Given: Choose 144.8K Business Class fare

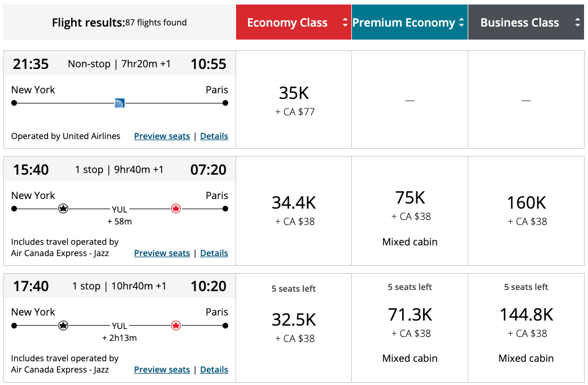Looking at the screenshot, I should click(526, 322).
